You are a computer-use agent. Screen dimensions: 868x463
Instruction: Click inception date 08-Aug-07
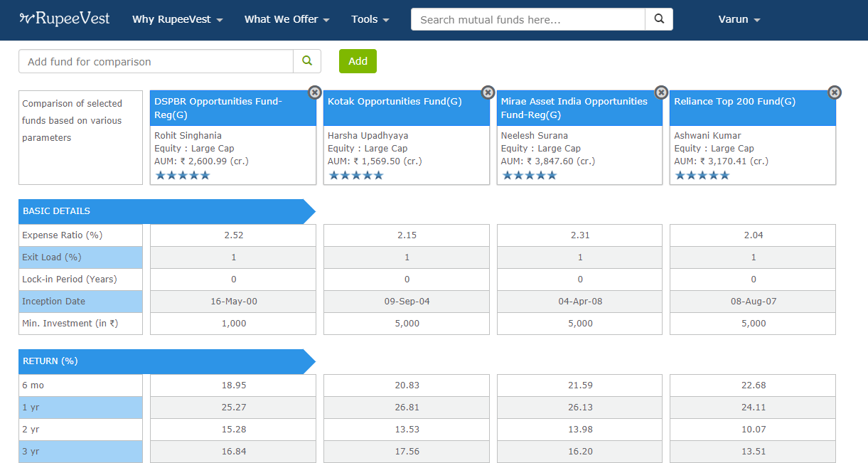pos(754,301)
